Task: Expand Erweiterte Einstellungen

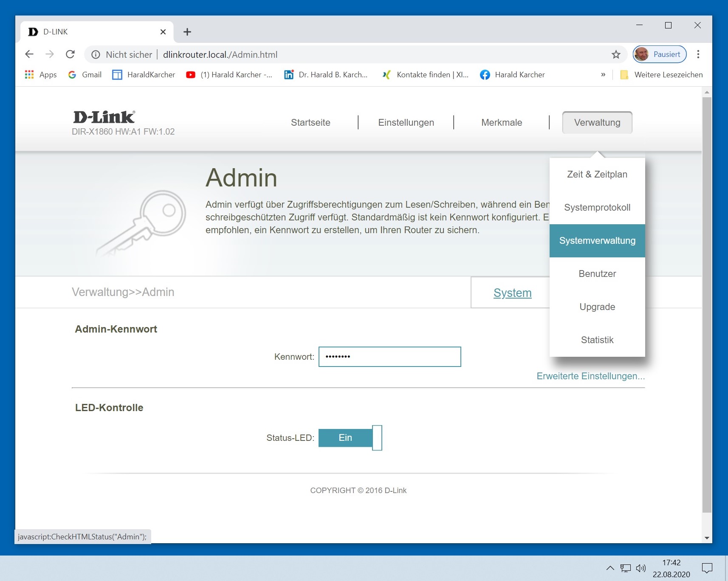Action: [591, 376]
